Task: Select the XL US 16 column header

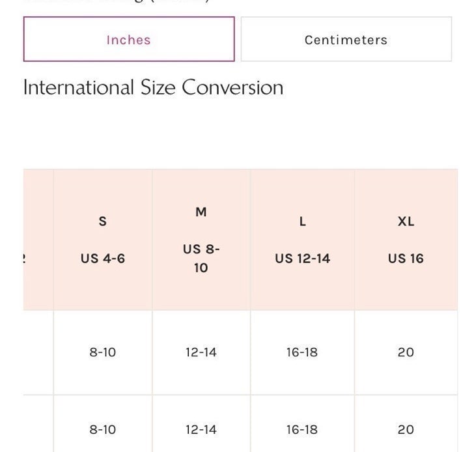Action: pyautogui.click(x=406, y=240)
